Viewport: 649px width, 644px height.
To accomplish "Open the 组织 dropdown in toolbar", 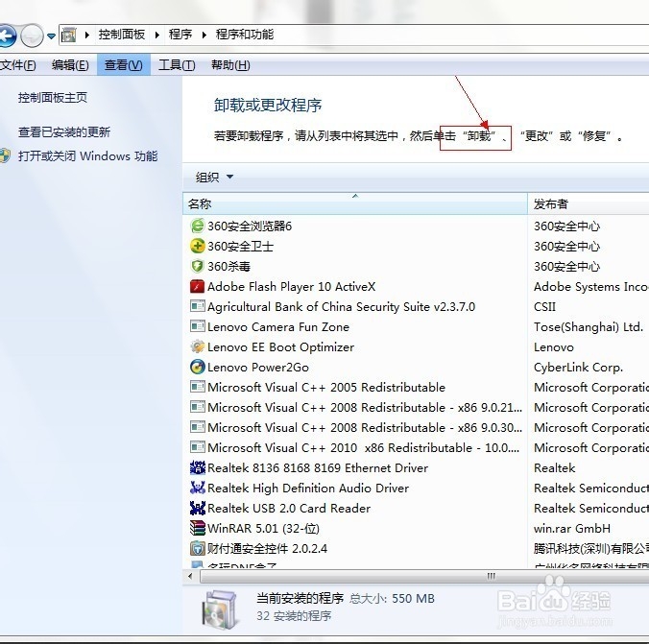I will [214, 178].
